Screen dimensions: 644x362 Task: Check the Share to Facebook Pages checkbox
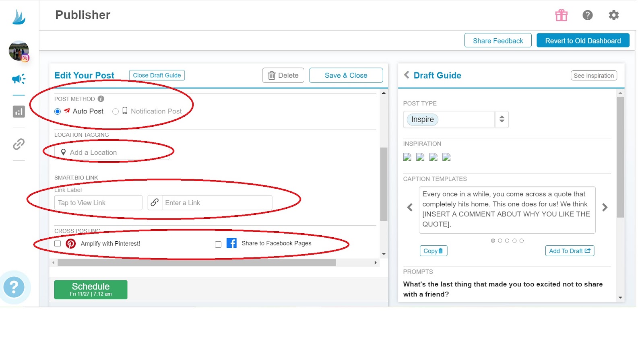click(218, 245)
